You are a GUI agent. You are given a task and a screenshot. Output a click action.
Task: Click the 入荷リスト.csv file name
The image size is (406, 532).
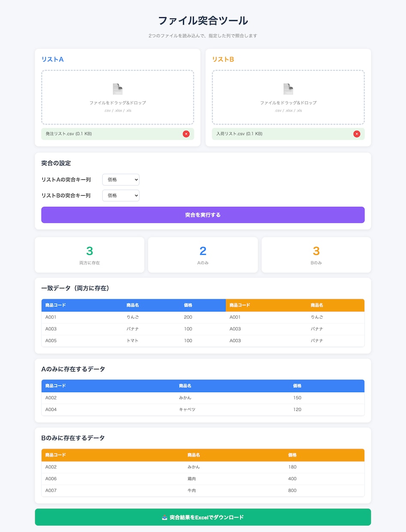[x=239, y=134]
